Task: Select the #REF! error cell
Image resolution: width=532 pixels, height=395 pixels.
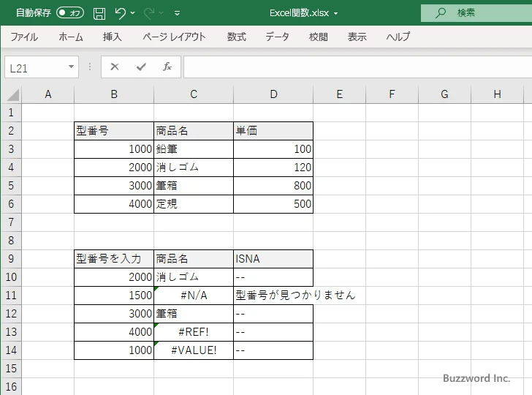Action: [194, 332]
